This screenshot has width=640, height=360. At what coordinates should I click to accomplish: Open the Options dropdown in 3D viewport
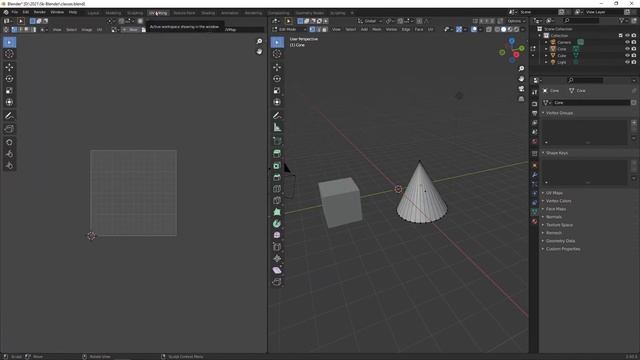[x=516, y=21]
